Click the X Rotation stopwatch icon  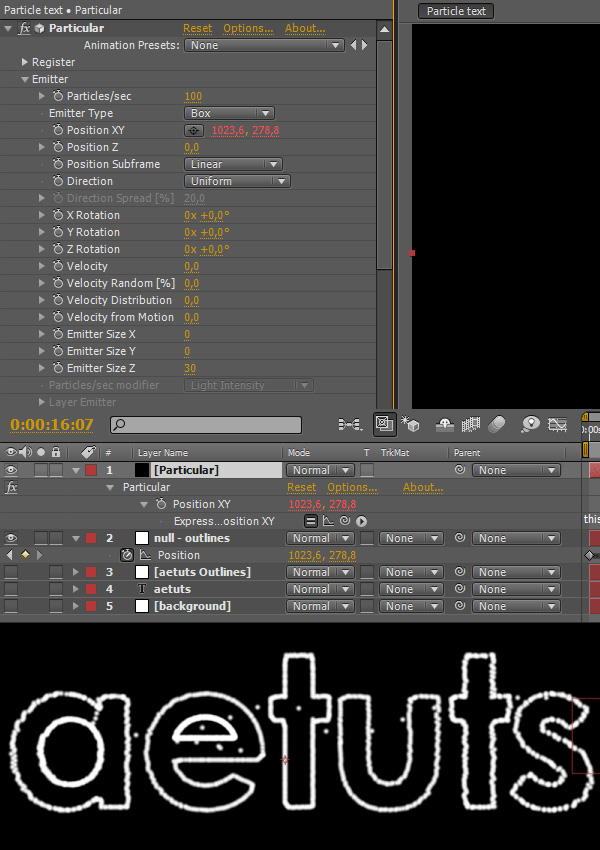click(58, 215)
